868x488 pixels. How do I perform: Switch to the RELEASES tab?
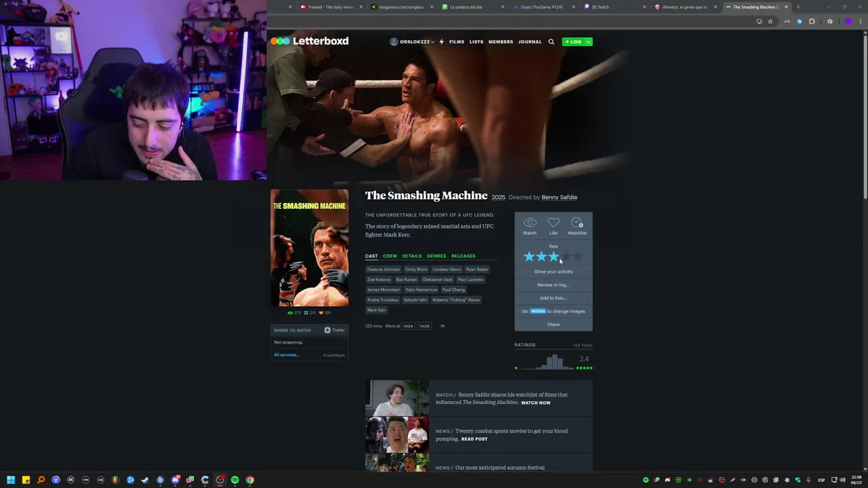463,256
